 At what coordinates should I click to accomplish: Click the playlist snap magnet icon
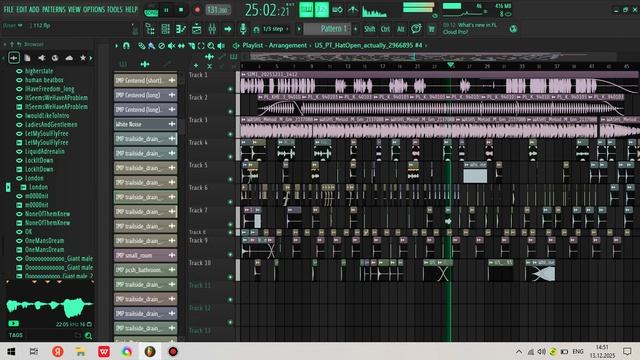click(127, 46)
